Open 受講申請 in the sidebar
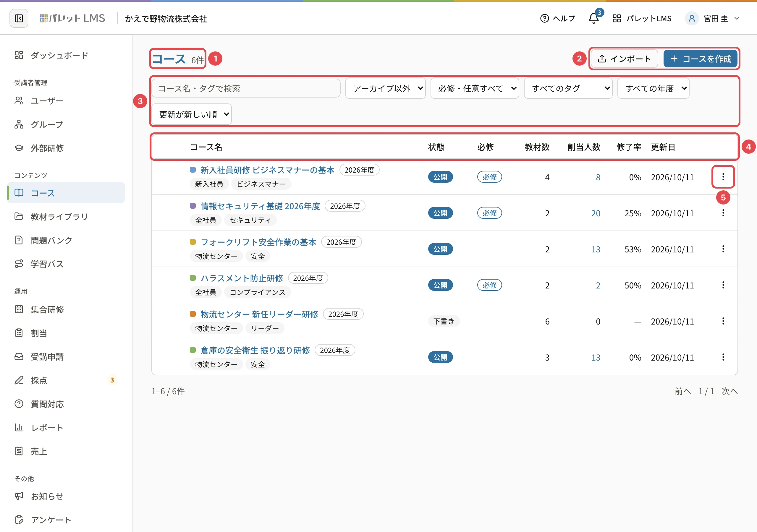Image resolution: width=757 pixels, height=532 pixels. [66, 357]
